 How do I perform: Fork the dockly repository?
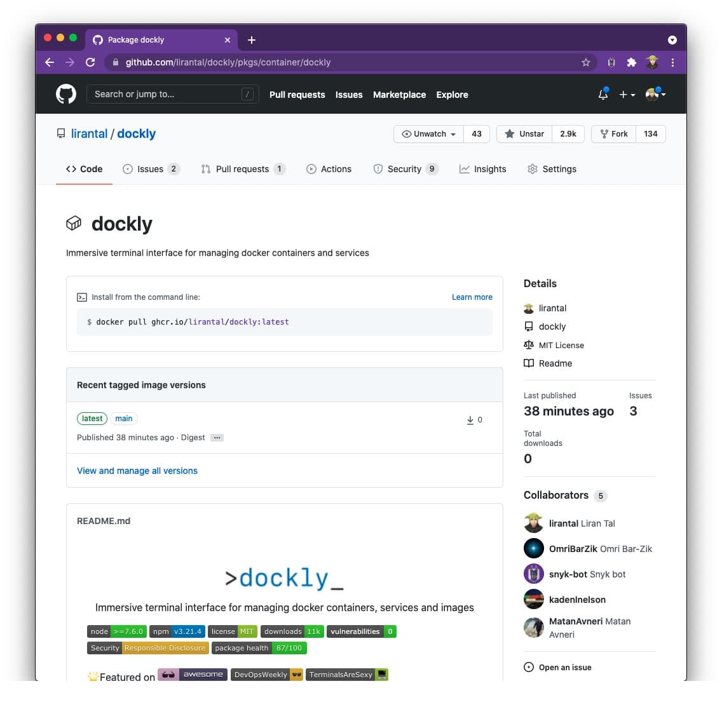[614, 134]
